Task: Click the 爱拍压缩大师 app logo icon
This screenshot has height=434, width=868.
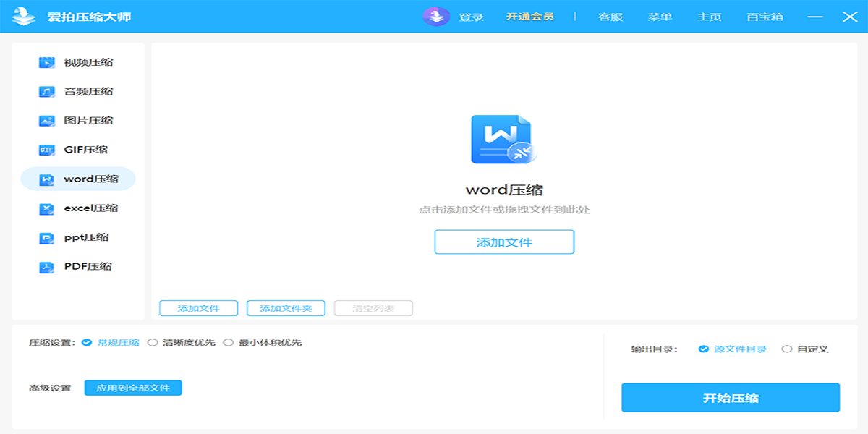Action: (x=24, y=16)
